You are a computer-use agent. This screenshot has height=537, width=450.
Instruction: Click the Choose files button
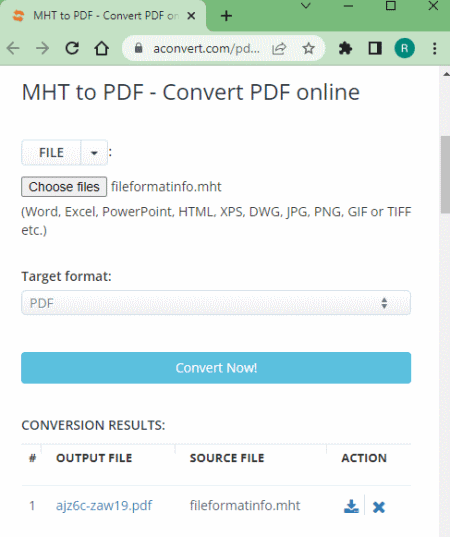pos(64,187)
